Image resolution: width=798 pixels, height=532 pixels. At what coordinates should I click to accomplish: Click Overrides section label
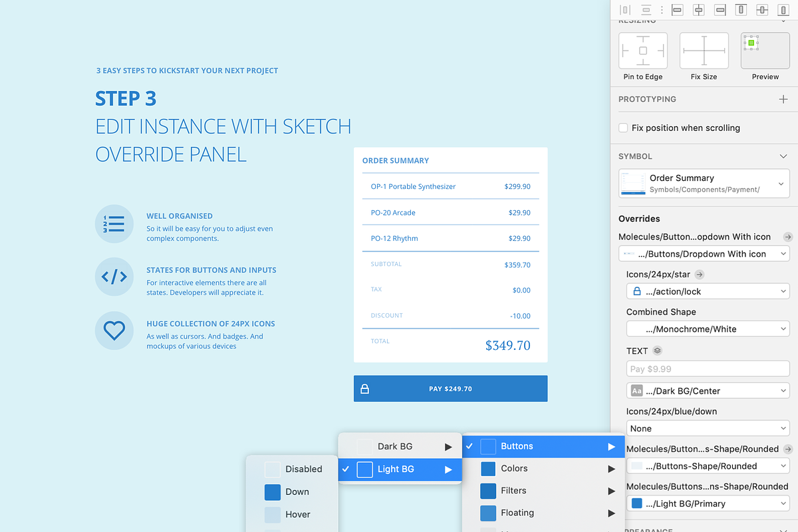[x=639, y=218]
